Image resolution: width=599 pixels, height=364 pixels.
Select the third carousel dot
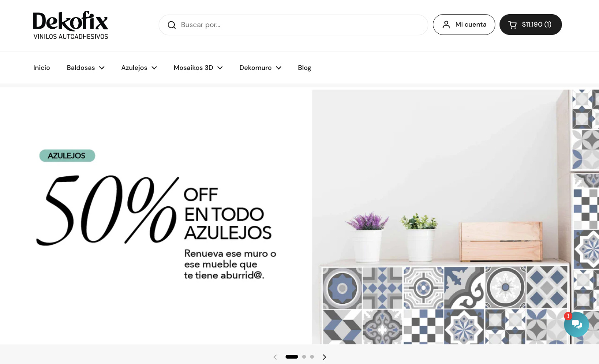tap(312, 357)
